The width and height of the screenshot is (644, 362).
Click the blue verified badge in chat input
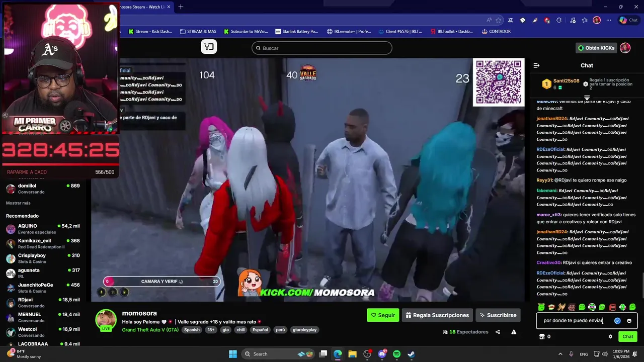[x=617, y=321]
